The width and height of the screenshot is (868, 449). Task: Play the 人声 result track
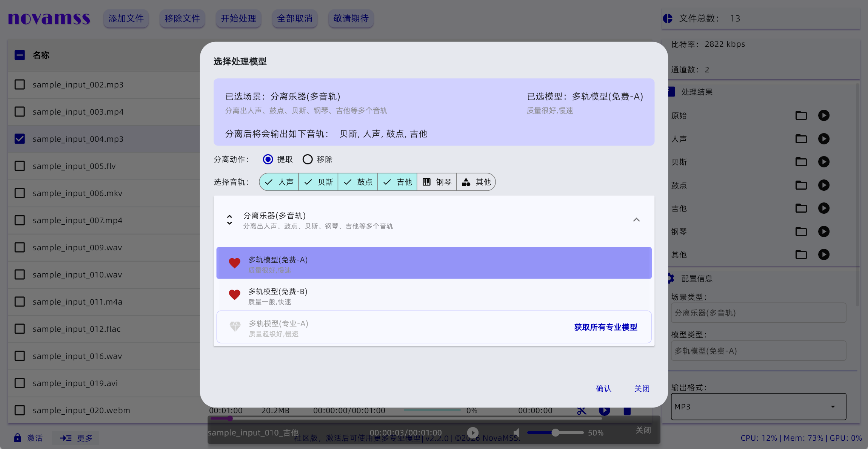823,139
